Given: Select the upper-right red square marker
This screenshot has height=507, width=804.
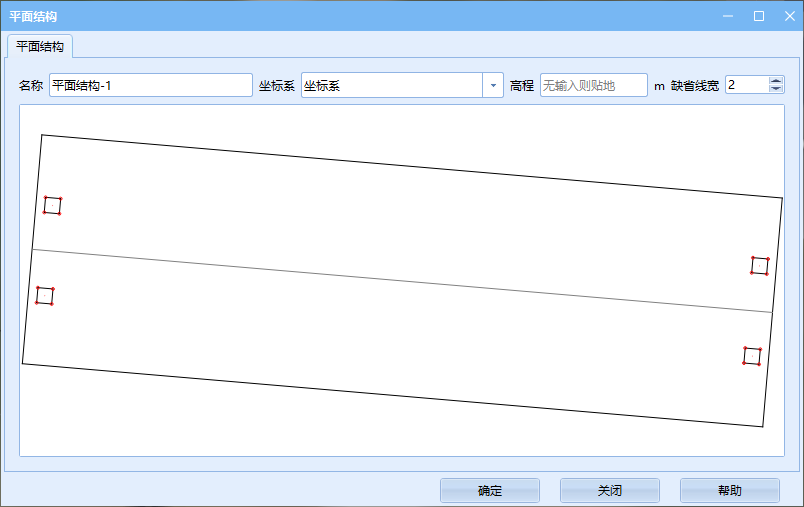Looking at the screenshot, I should click(x=760, y=265).
